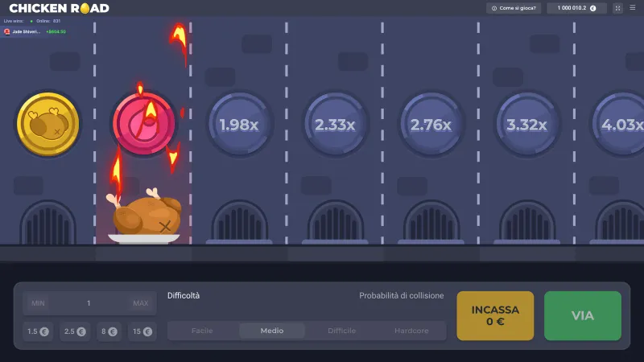Image resolution: width=644 pixels, height=362 pixels.
Task: Click the gold chicken coin
Action: coord(48,124)
